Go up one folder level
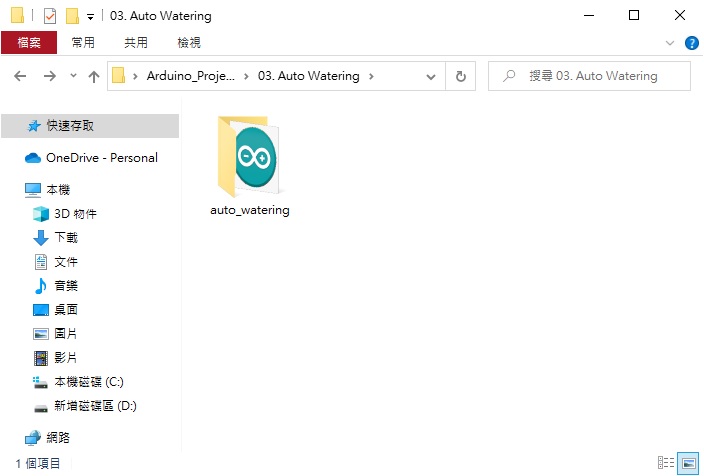The image size is (704, 476). tap(93, 76)
